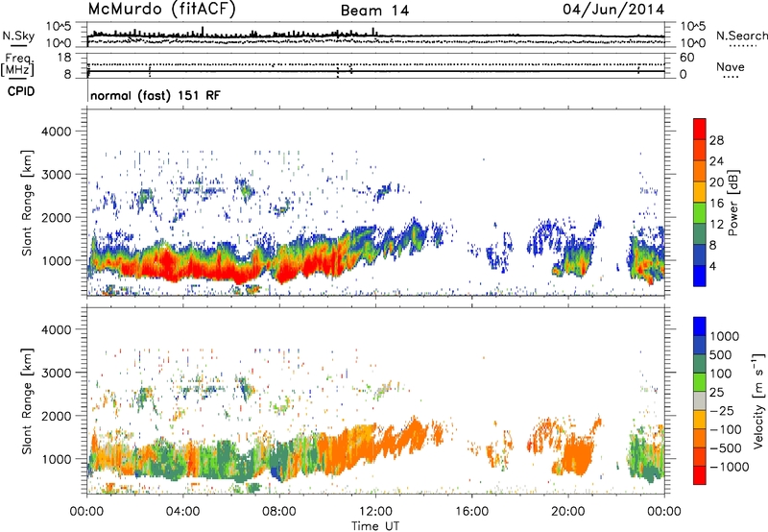Click the "-25" value on Velocity colorbar
The image size is (768, 532).
[722, 410]
